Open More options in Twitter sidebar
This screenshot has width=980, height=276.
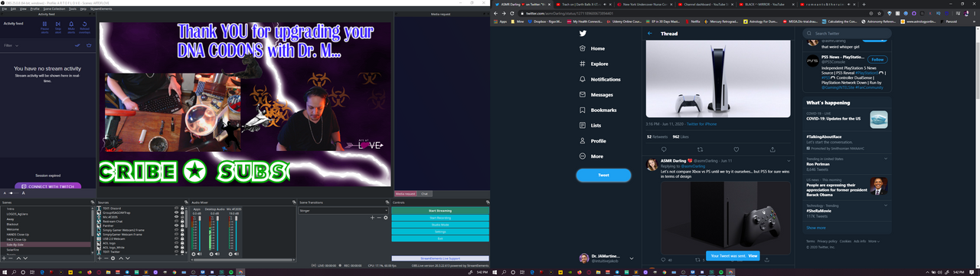[x=592, y=156]
